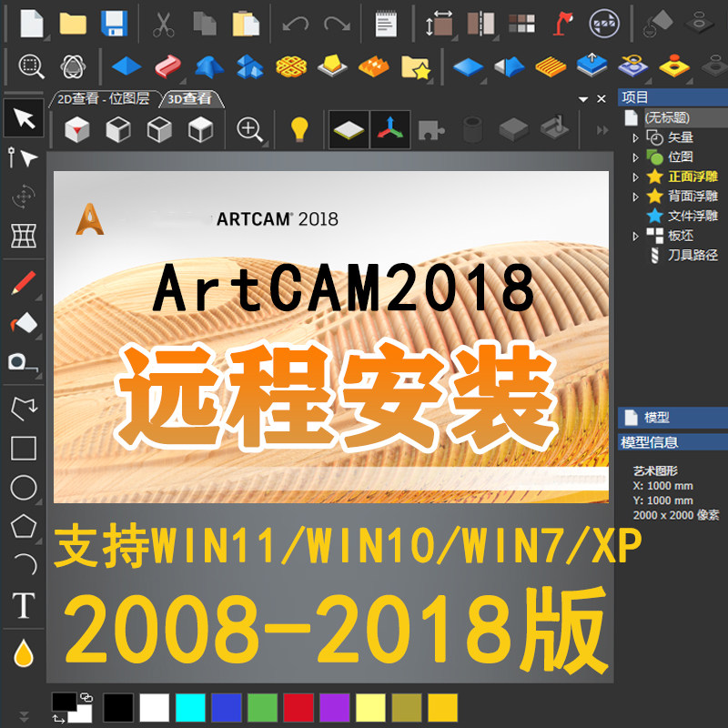
Task: Pick the envelope distortion grid tool
Action: (x=24, y=236)
